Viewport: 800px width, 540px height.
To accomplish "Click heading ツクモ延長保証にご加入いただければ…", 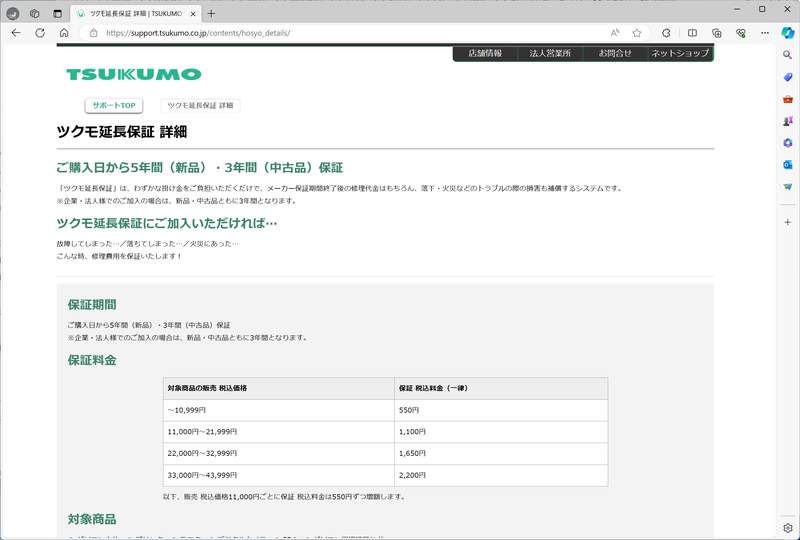I will click(x=167, y=223).
